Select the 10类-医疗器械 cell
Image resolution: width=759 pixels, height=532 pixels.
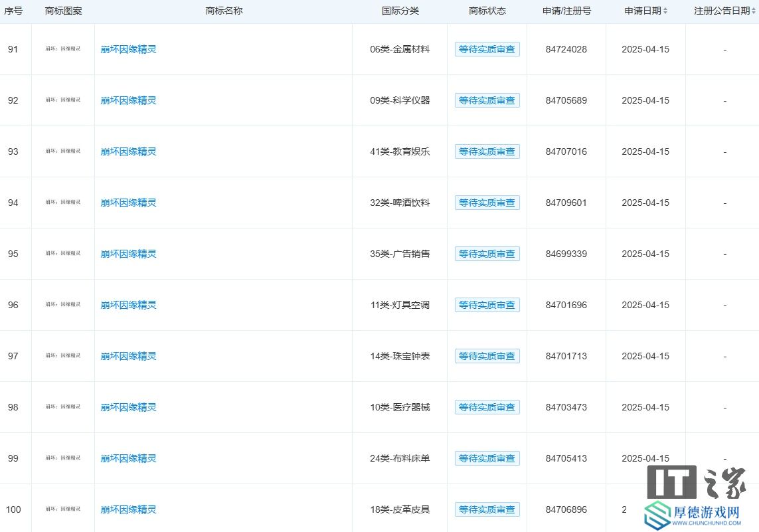[x=400, y=408]
